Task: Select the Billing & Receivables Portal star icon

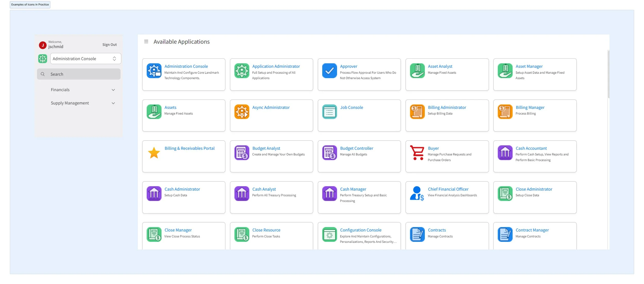Action: click(154, 153)
